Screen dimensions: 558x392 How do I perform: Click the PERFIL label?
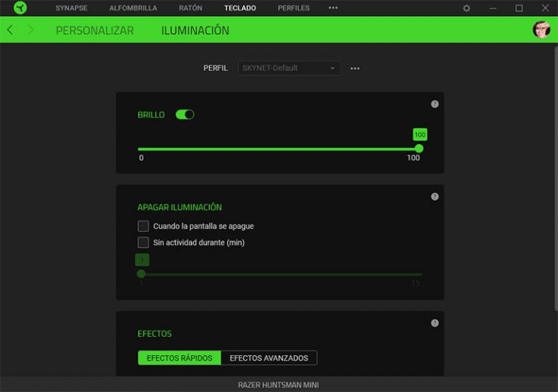click(x=215, y=68)
